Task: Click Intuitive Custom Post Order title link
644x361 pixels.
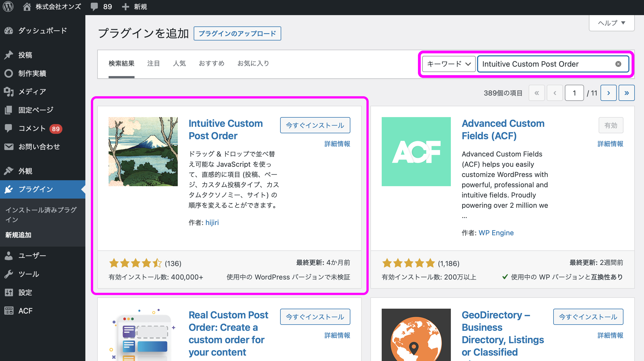Action: click(226, 130)
